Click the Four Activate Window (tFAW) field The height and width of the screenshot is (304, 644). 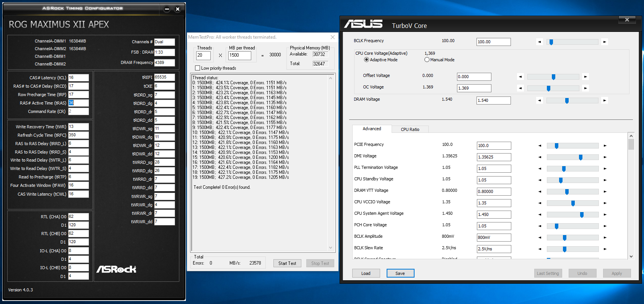point(78,185)
